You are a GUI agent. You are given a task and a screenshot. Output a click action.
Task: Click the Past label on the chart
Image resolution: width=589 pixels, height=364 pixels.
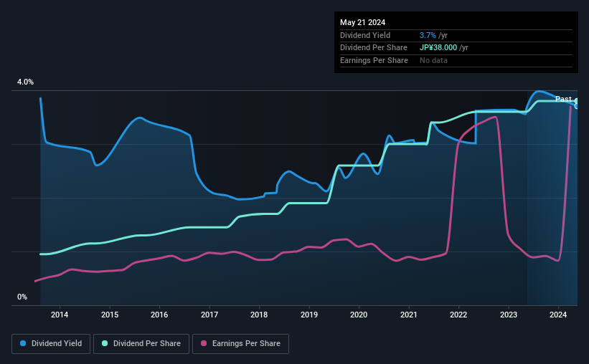click(563, 99)
